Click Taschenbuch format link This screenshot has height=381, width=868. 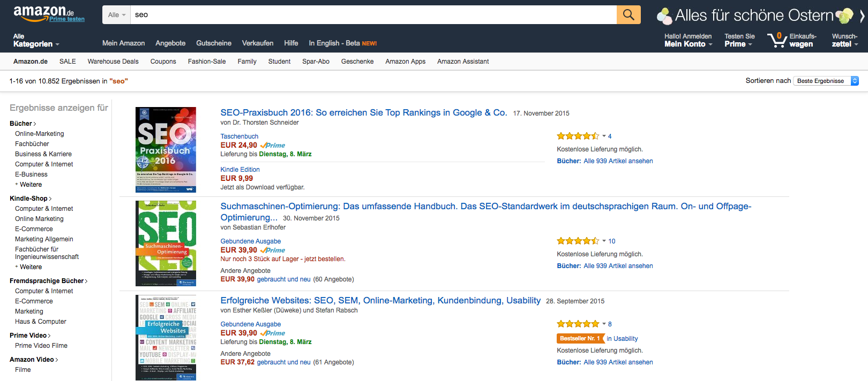point(240,136)
